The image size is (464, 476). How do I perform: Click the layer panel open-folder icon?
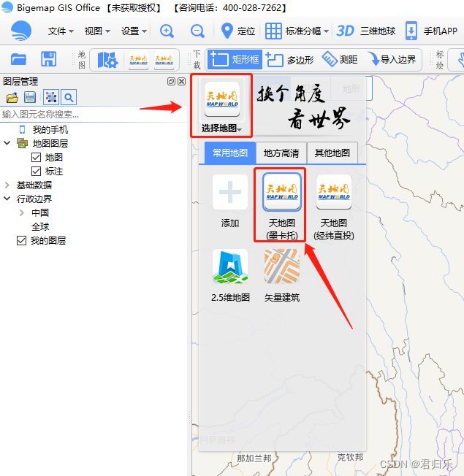(x=12, y=97)
